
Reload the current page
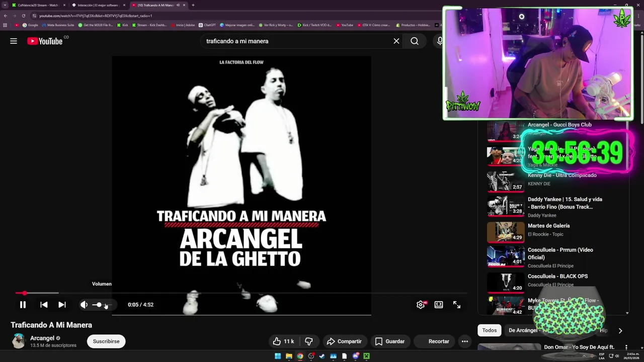(x=23, y=16)
